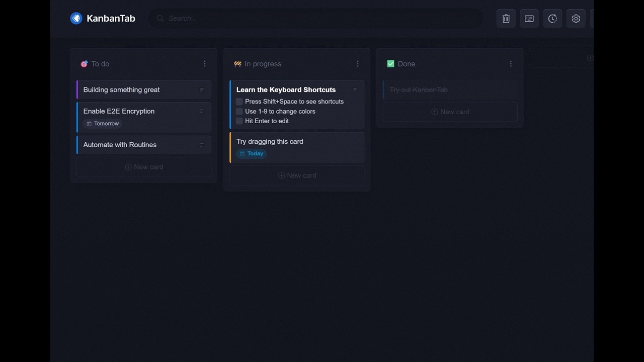Add a New card in In progress
Screen dimensions: 644x362
pyautogui.click(x=297, y=175)
